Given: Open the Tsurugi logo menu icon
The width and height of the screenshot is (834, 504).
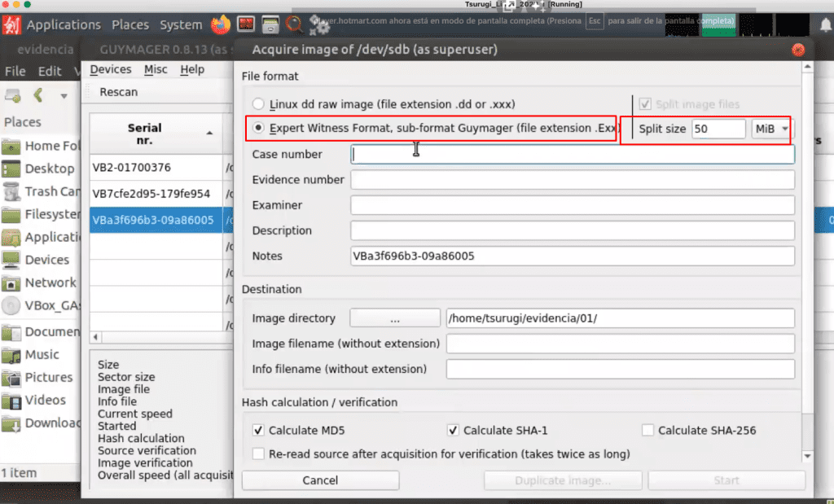Looking at the screenshot, I should [x=11, y=24].
